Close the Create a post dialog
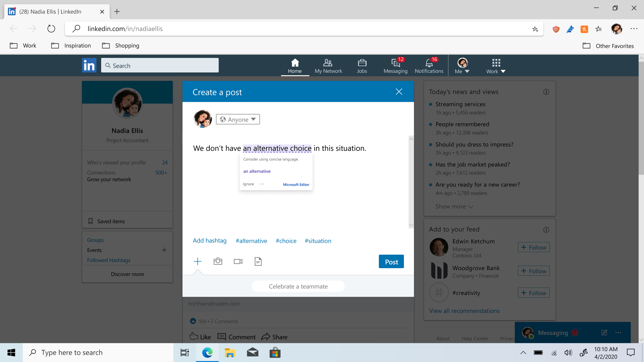644x362 pixels. point(399,92)
